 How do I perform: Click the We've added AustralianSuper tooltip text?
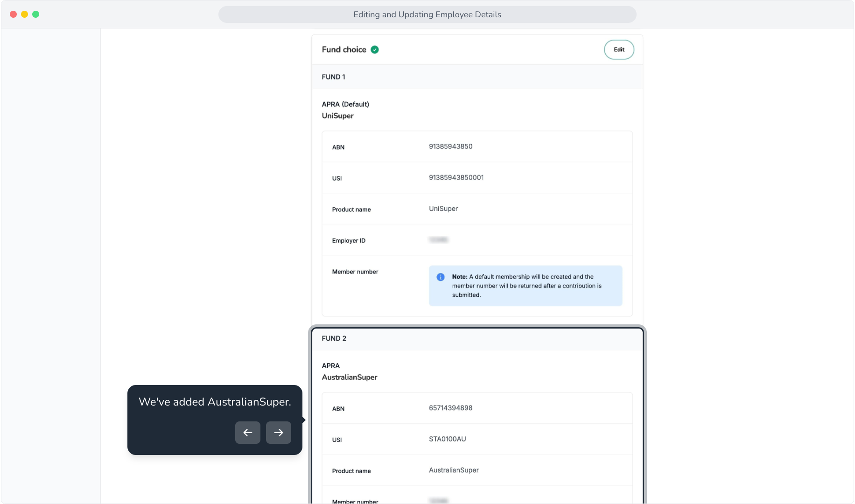point(215,402)
